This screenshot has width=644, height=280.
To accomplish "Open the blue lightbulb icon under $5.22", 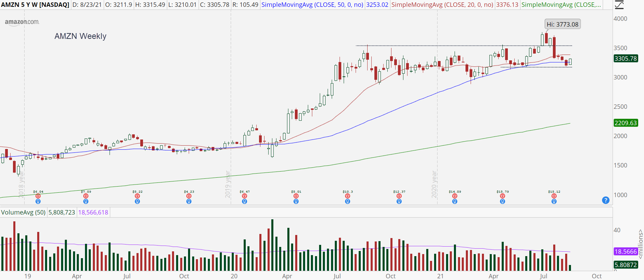I will [138, 202].
